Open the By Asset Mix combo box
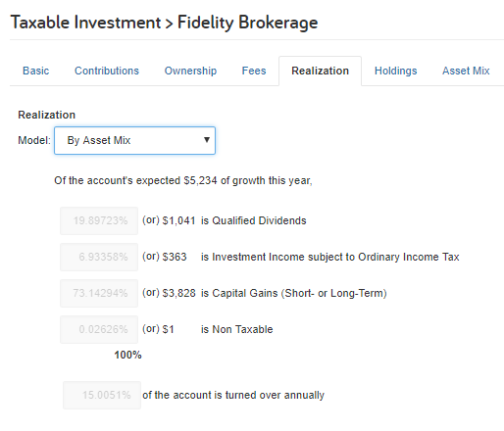Viewport: 504px width, 431px height. 134,140
